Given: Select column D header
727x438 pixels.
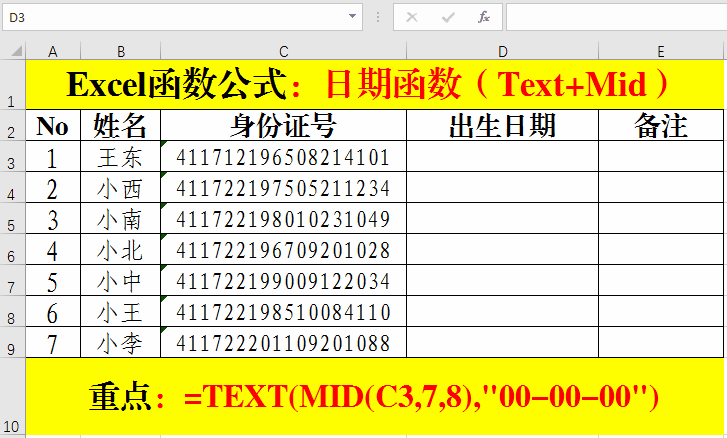Looking at the screenshot, I should coord(502,51).
